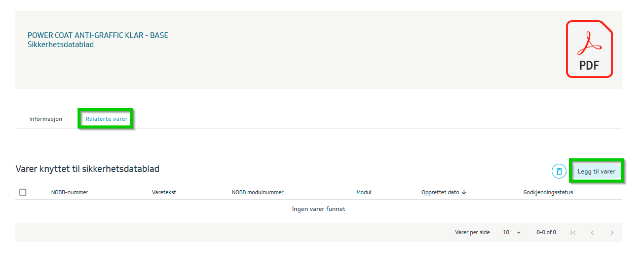Screen dimensions: 644x260
Task: Open the PDF document icon
Action: point(589,49)
